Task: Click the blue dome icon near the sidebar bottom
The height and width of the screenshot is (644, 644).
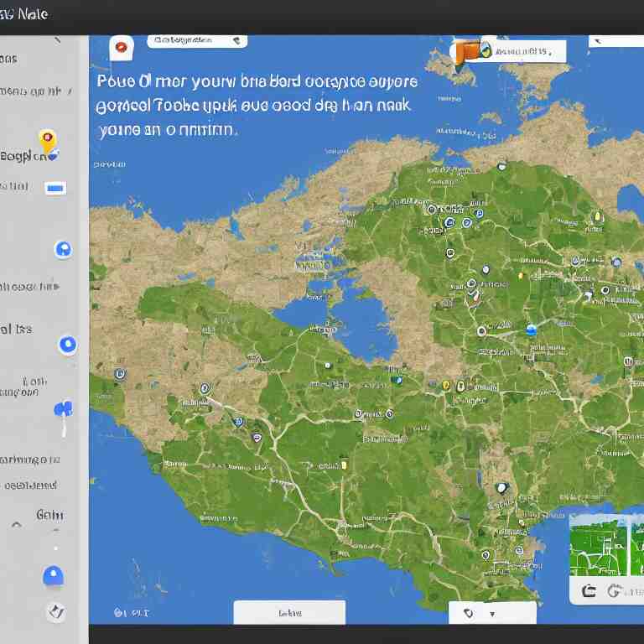Action: click(53, 577)
